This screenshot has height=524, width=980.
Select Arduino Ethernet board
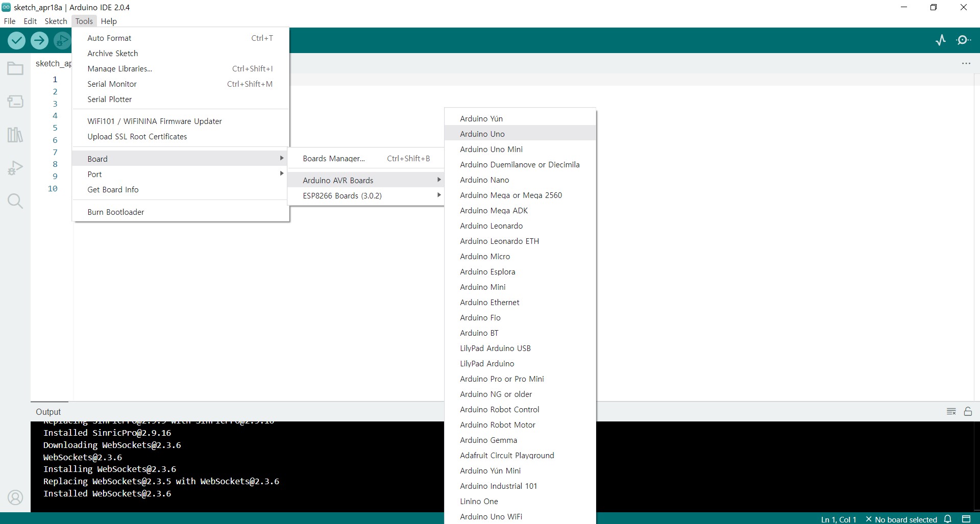[x=520, y=302]
